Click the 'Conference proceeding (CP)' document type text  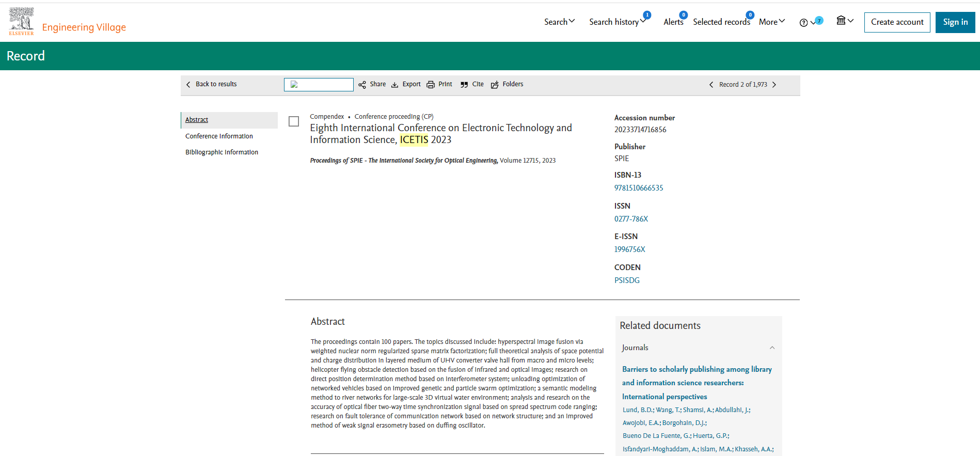(x=394, y=117)
